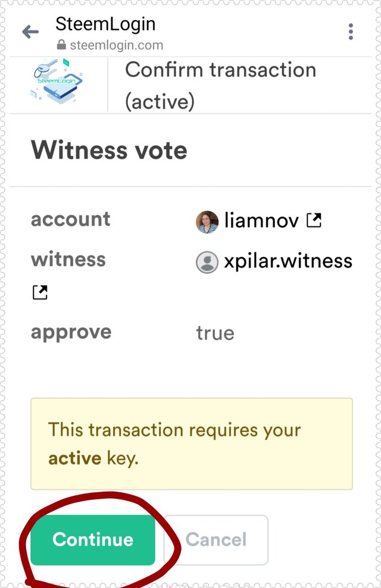381x588 pixels.
Task: Tap the SteemLogin page title
Action: click(x=105, y=24)
